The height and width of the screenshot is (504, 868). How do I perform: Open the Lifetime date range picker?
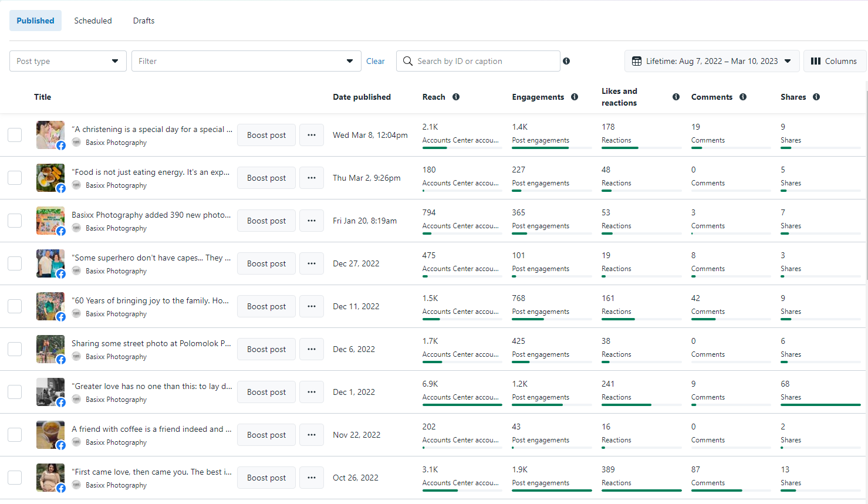pyautogui.click(x=711, y=61)
